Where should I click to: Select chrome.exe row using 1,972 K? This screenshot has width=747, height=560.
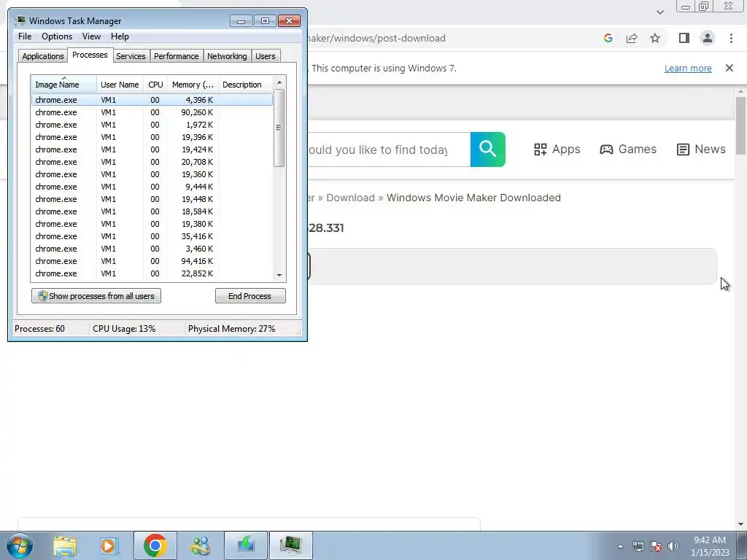point(152,125)
